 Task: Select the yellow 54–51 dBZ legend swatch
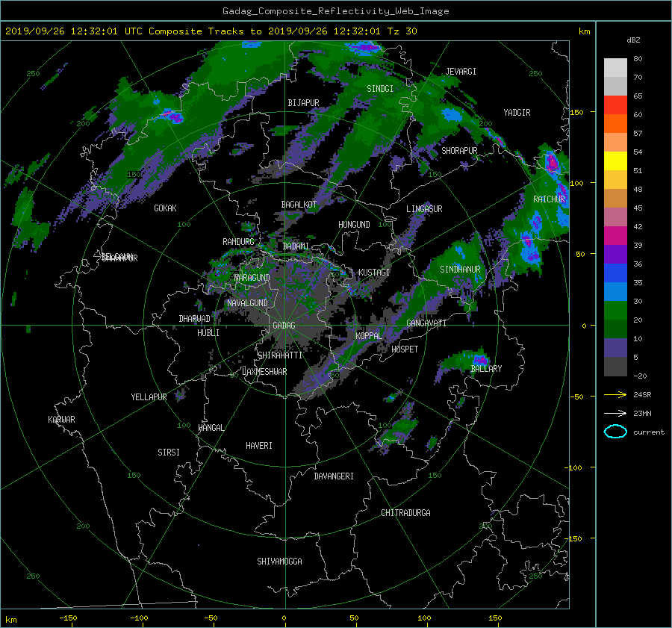(615, 161)
